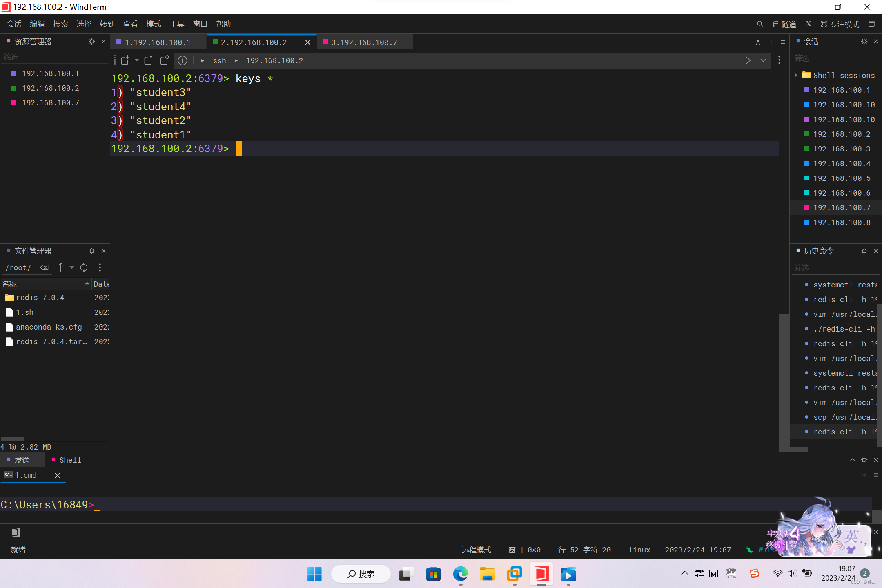This screenshot has width=882, height=588.
Task: Click the new session icon in terminal toolbar
Action: (x=125, y=60)
